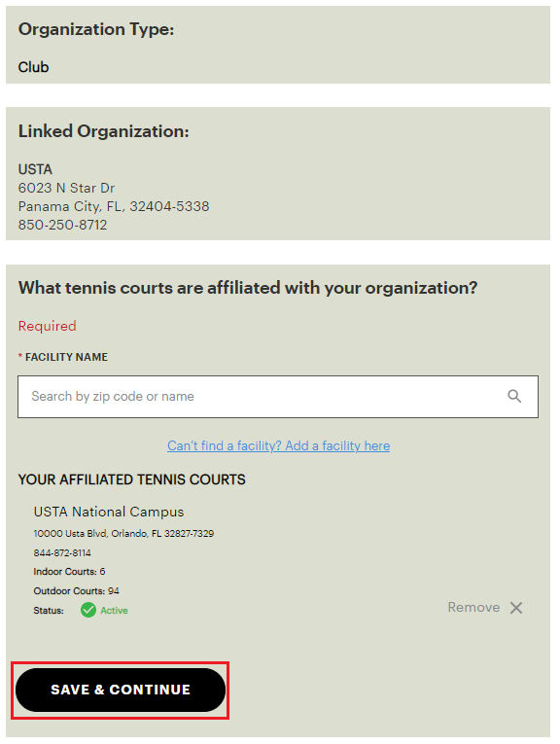Click 'YOUR AFFILIATED TENNIS COURTS' heading

pos(132,479)
